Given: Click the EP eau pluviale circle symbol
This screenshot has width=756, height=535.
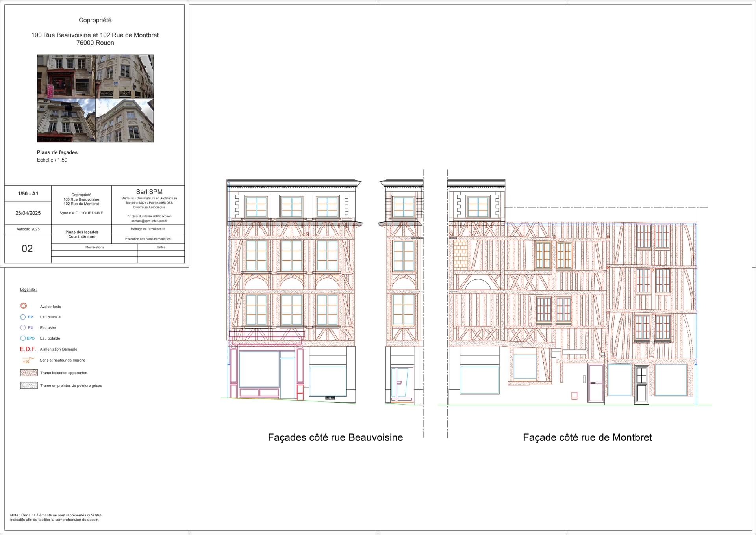Looking at the screenshot, I should (23, 317).
